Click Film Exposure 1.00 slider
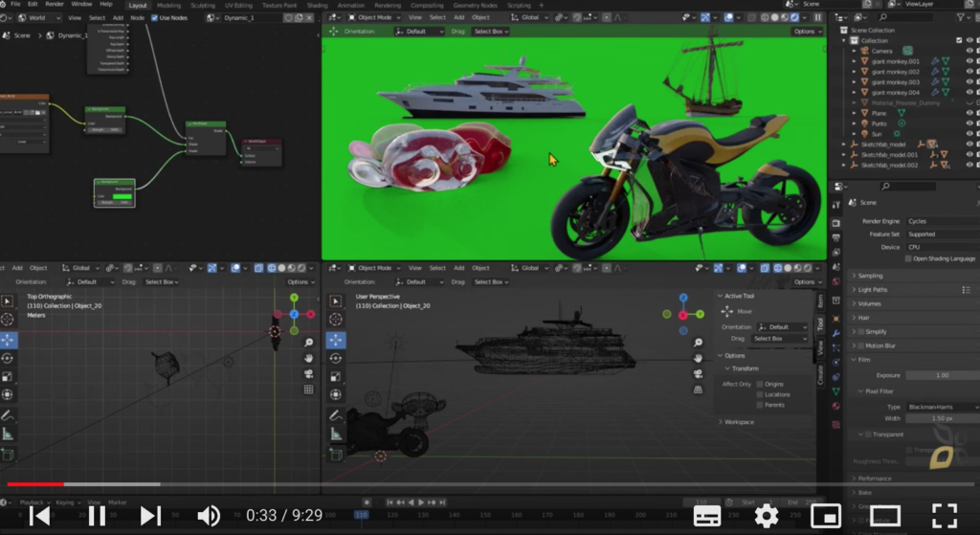 click(x=943, y=375)
